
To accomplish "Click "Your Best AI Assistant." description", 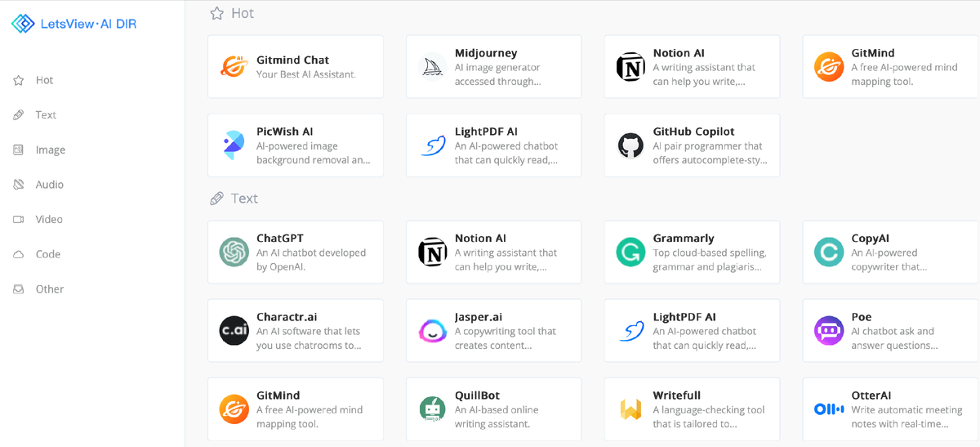I will [306, 74].
